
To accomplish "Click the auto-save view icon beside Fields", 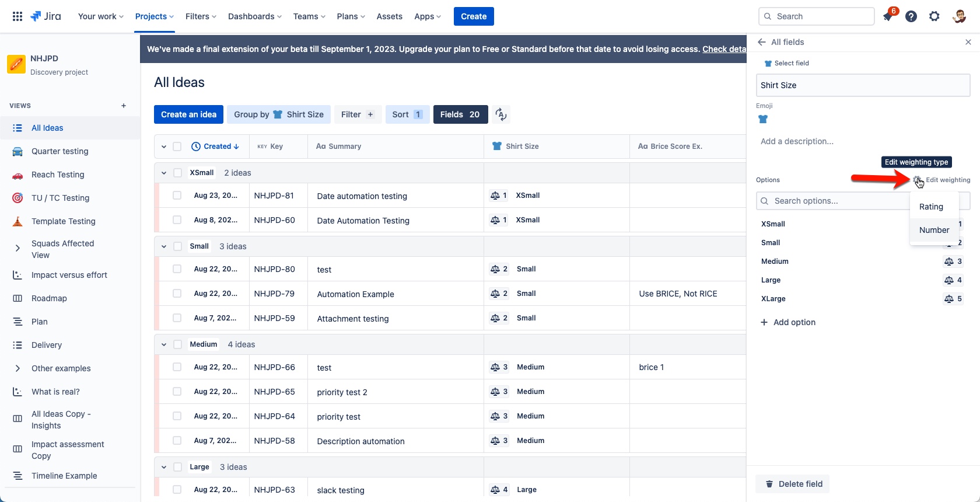I will [501, 114].
